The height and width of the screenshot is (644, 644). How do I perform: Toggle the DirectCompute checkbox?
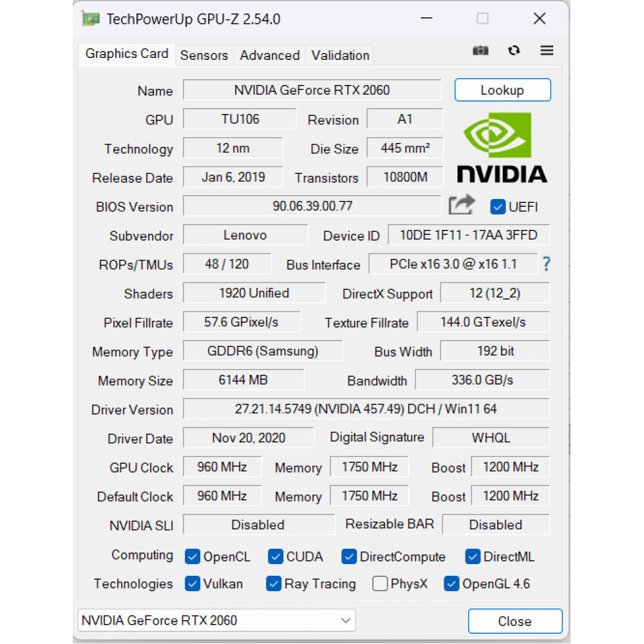coord(348,556)
